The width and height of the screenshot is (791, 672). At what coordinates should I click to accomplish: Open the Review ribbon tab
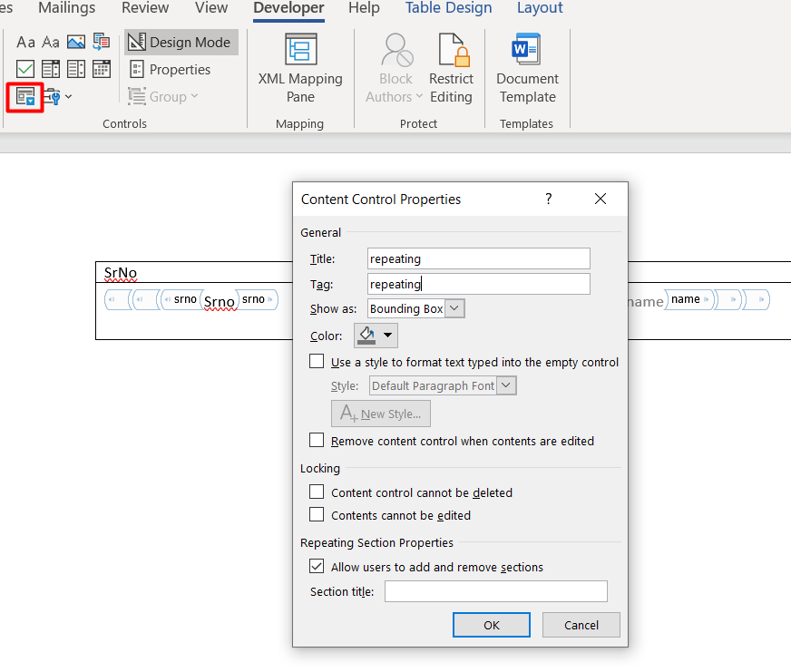coord(145,8)
